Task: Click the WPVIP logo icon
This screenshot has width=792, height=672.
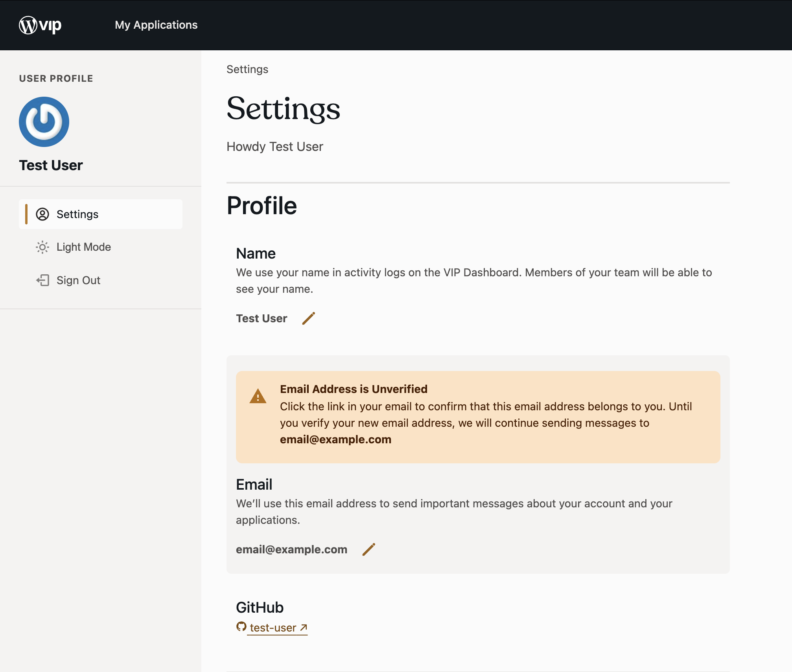Action: (28, 25)
